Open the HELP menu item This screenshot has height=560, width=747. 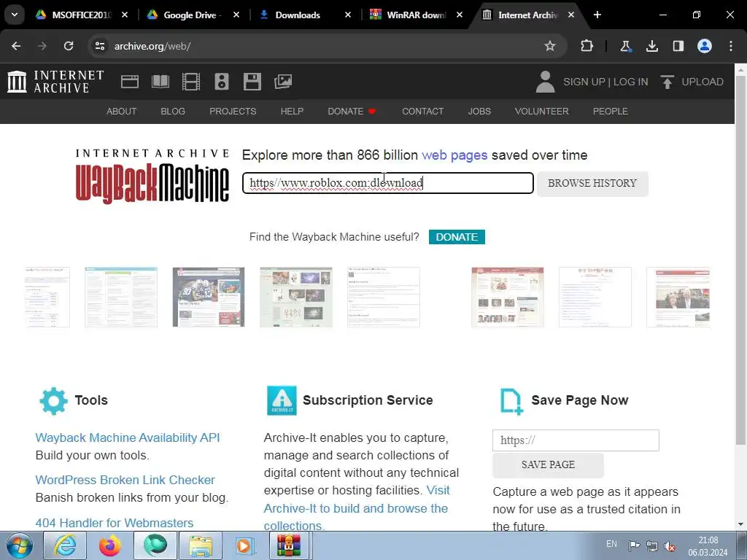[x=292, y=111]
